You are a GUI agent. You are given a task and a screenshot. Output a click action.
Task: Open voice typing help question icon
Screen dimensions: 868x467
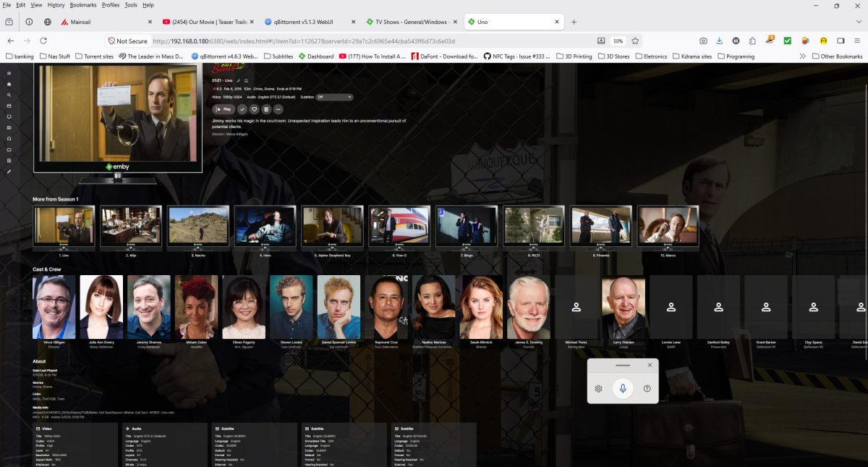tap(647, 389)
